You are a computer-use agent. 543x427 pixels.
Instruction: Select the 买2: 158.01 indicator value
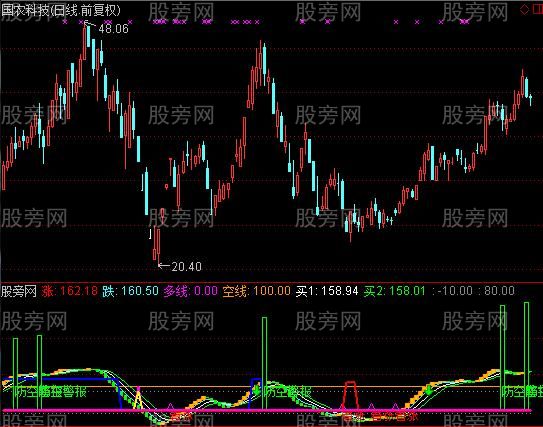tap(394, 291)
